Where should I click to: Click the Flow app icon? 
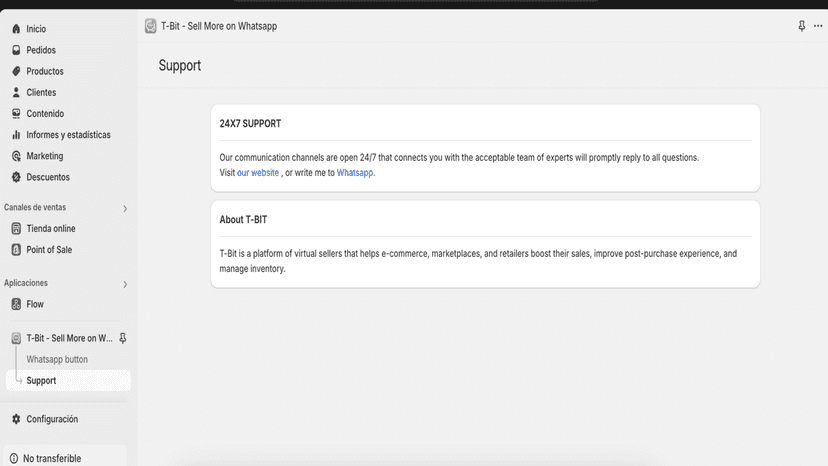click(x=16, y=304)
